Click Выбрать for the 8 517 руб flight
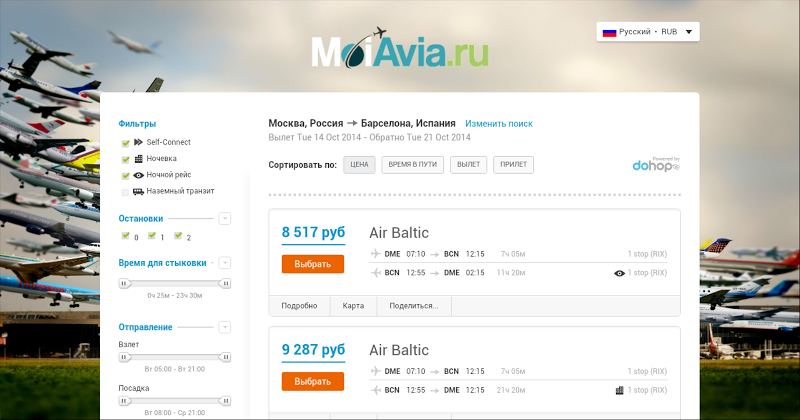 pos(313,264)
